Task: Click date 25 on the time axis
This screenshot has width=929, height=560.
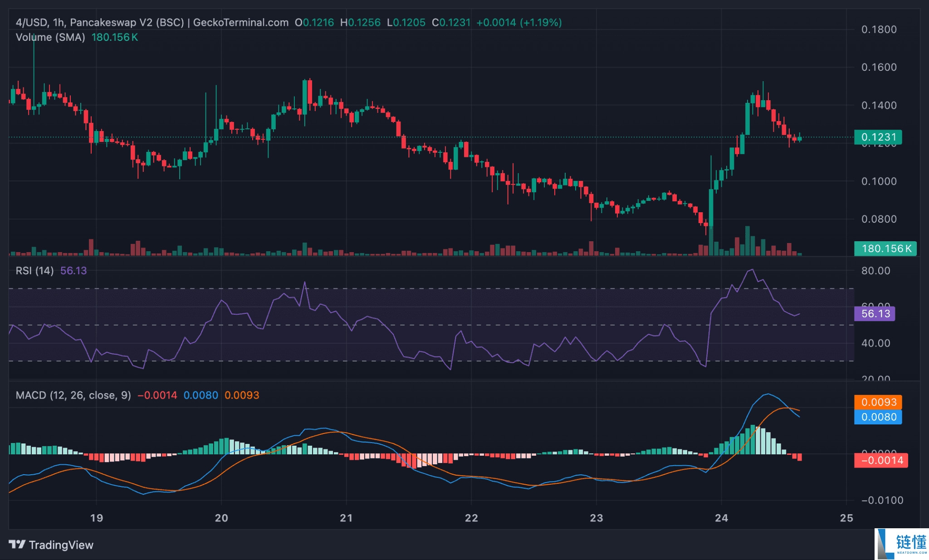Action: point(846,518)
